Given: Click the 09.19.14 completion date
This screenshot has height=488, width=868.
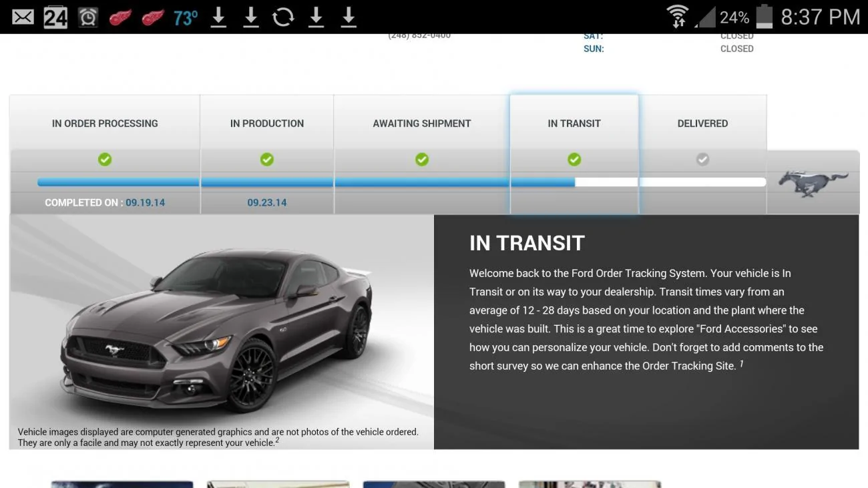Looking at the screenshot, I should coord(146,202).
